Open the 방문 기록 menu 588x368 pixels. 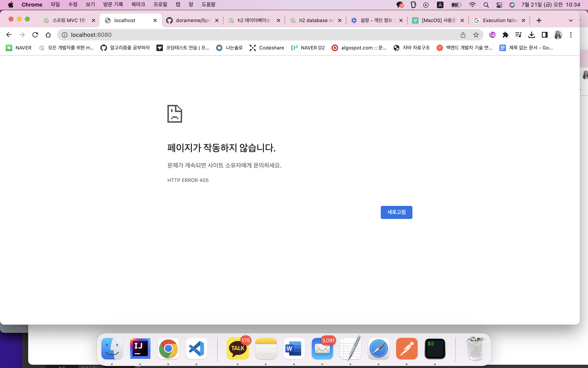113,5
